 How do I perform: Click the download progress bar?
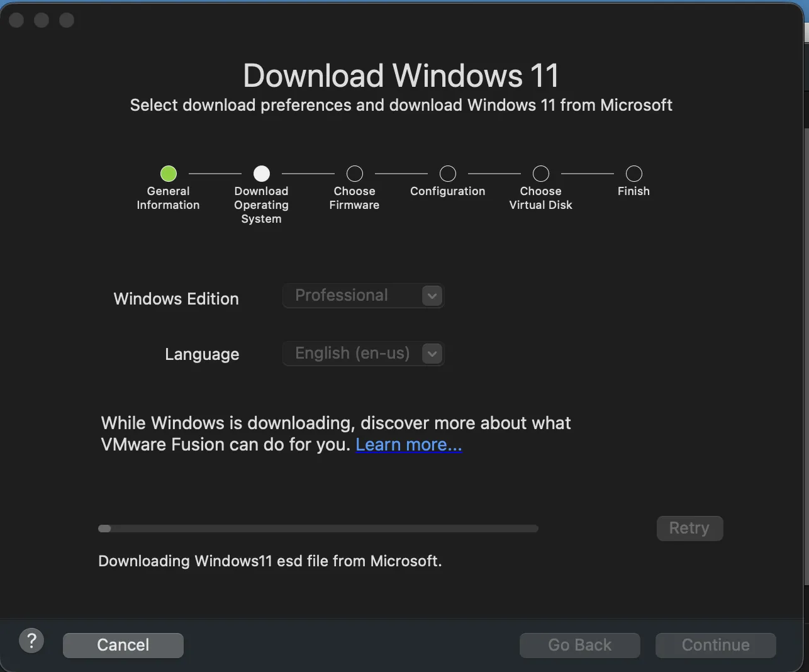tap(318, 529)
